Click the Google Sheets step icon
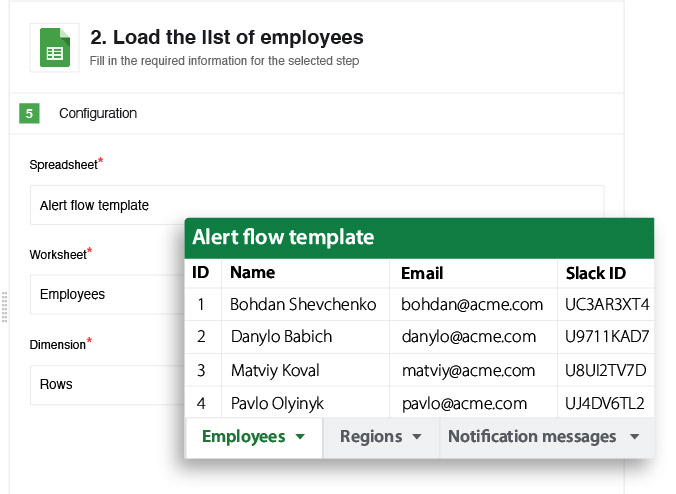This screenshot has width=676, height=494. pyautogui.click(x=54, y=47)
